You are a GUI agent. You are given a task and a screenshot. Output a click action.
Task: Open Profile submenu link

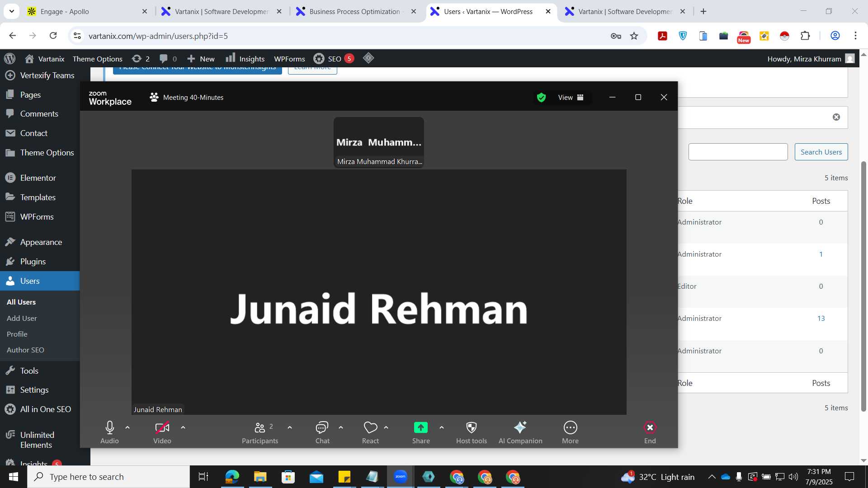tap(17, 334)
